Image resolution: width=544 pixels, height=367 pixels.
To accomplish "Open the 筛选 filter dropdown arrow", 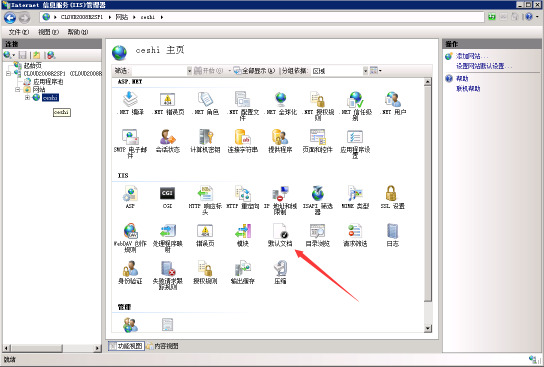I will 189,71.
